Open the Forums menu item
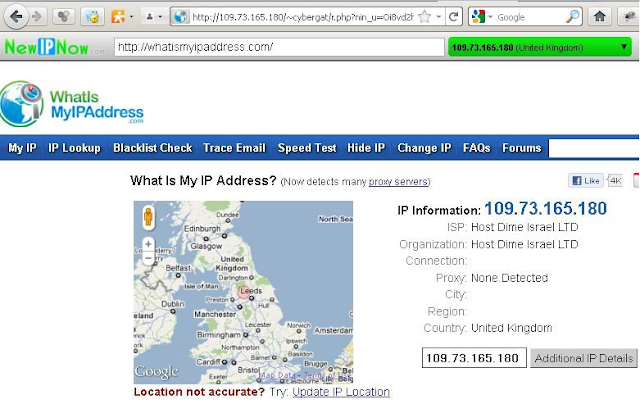This screenshot has height=404, width=640. coord(522,148)
